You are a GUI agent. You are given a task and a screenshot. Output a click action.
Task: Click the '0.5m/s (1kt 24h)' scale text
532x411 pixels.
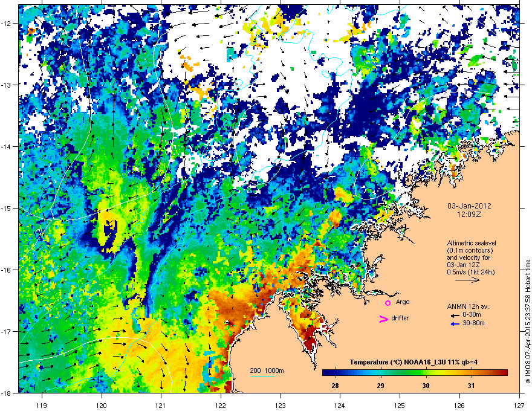click(x=470, y=272)
